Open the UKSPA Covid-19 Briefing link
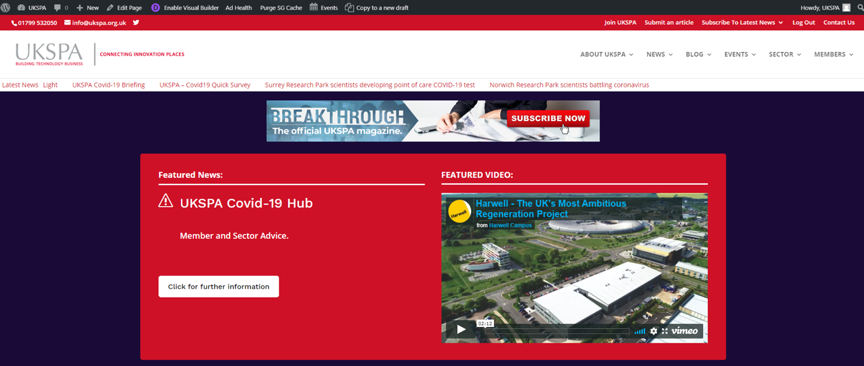Image resolution: width=864 pixels, height=366 pixels. coord(109,85)
